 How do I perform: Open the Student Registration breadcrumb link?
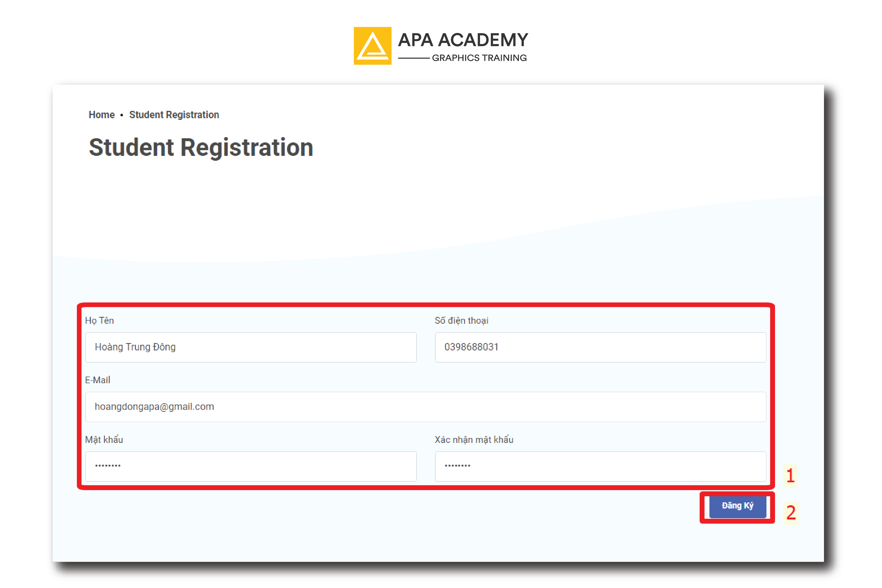(x=174, y=115)
